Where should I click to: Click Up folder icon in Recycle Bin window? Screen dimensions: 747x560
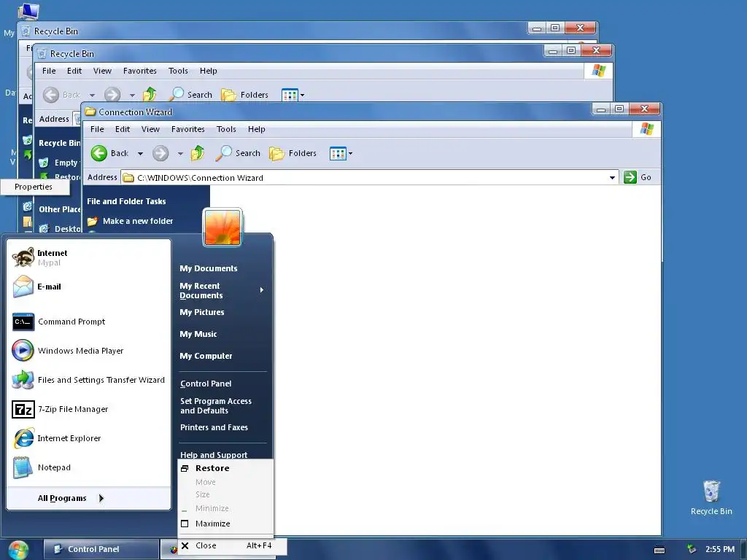(x=150, y=94)
